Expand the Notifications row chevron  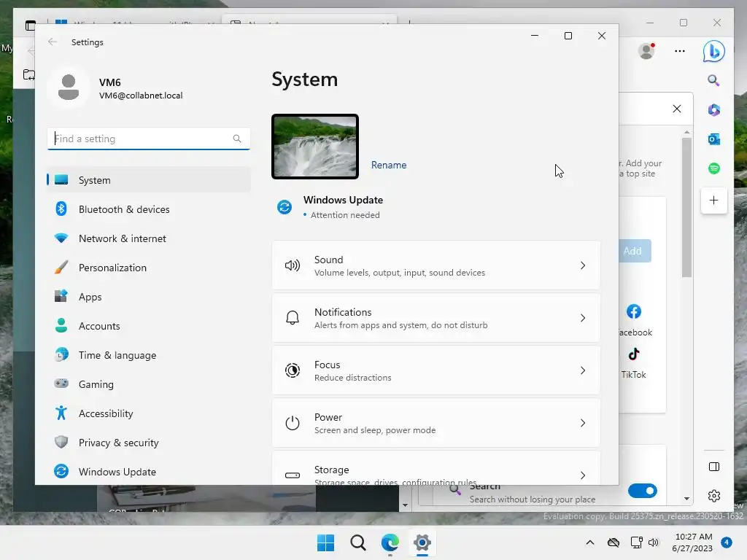583,318
